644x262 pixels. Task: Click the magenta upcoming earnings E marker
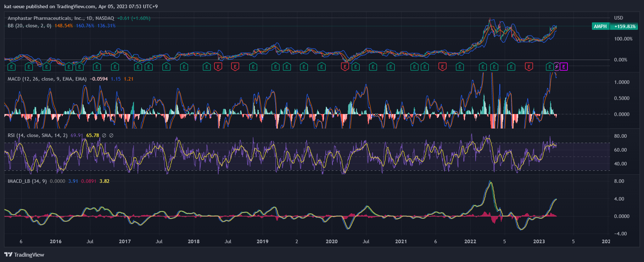(x=564, y=66)
